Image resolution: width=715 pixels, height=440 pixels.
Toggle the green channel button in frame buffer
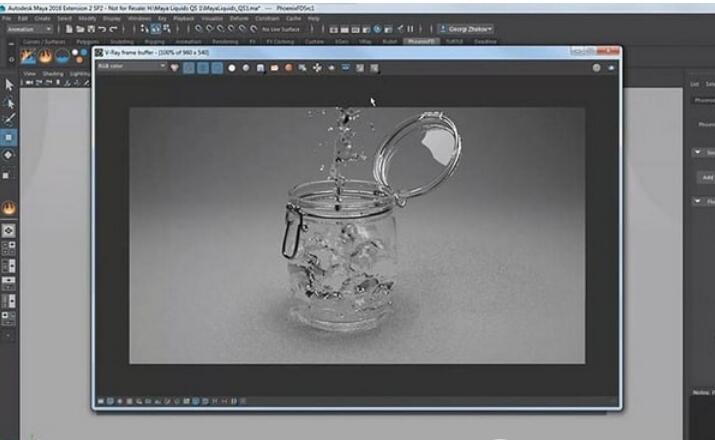click(x=201, y=68)
